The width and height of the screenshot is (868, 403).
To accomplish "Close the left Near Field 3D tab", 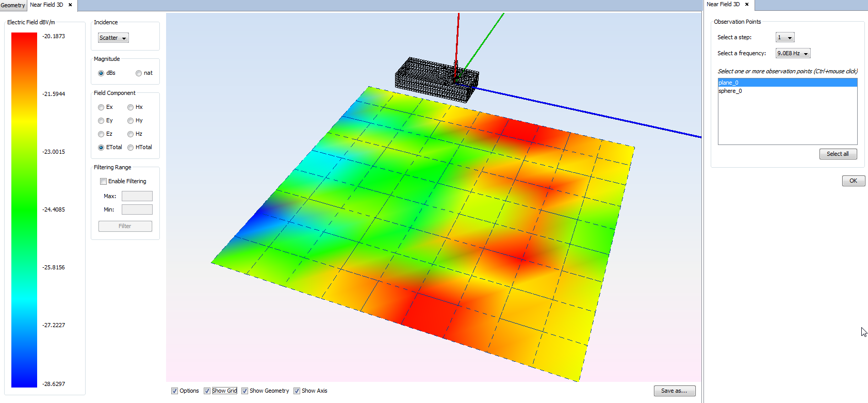I will click(x=70, y=5).
